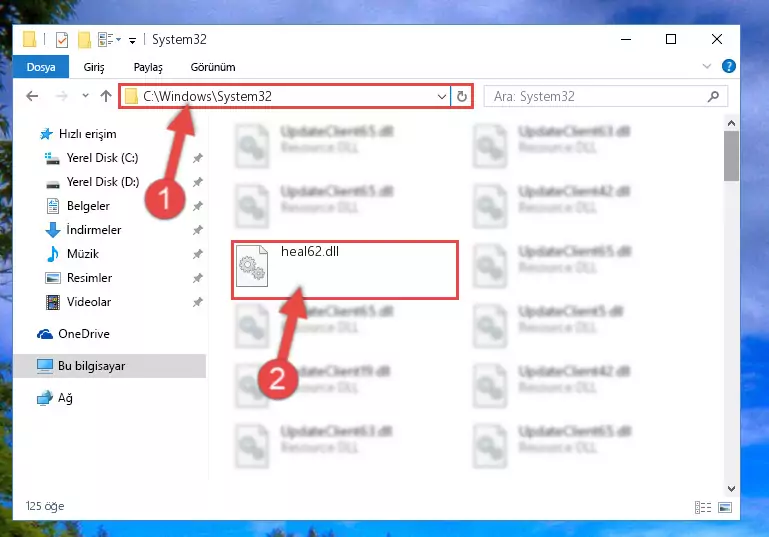The image size is (769, 537).
Task: Click the pin icon beside Belgeler
Action: click(197, 206)
